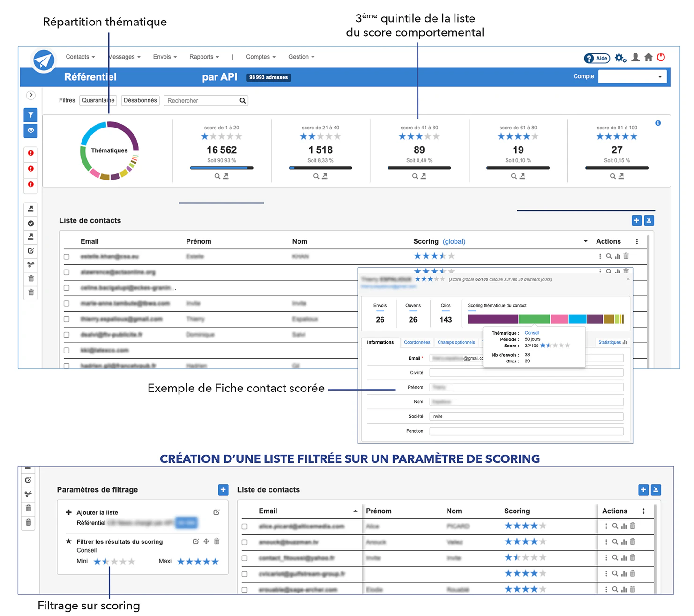Image resolution: width=694 pixels, height=616 pixels.
Task: Click the info icon near score 81 à 100
Action: click(x=658, y=123)
